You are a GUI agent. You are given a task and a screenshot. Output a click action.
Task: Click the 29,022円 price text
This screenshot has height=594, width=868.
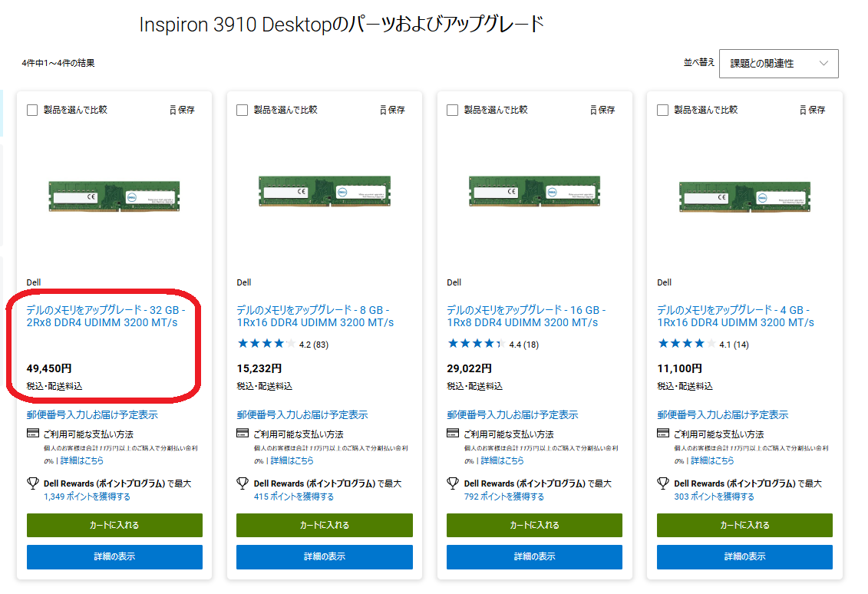pos(470,368)
